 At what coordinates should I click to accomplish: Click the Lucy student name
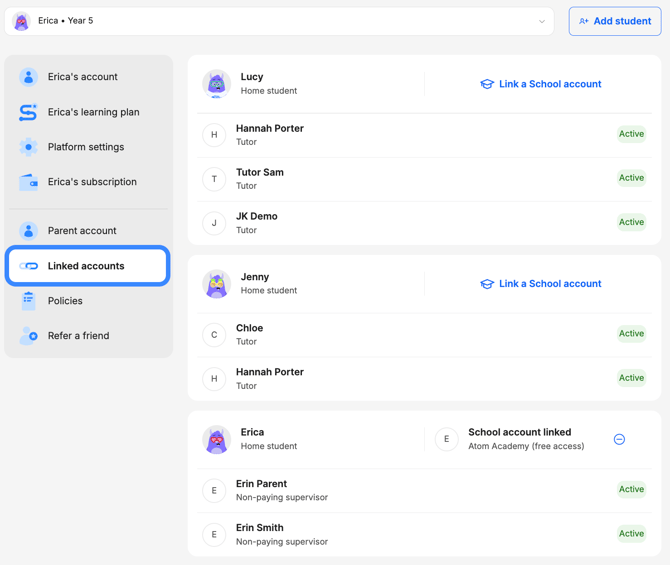[252, 77]
